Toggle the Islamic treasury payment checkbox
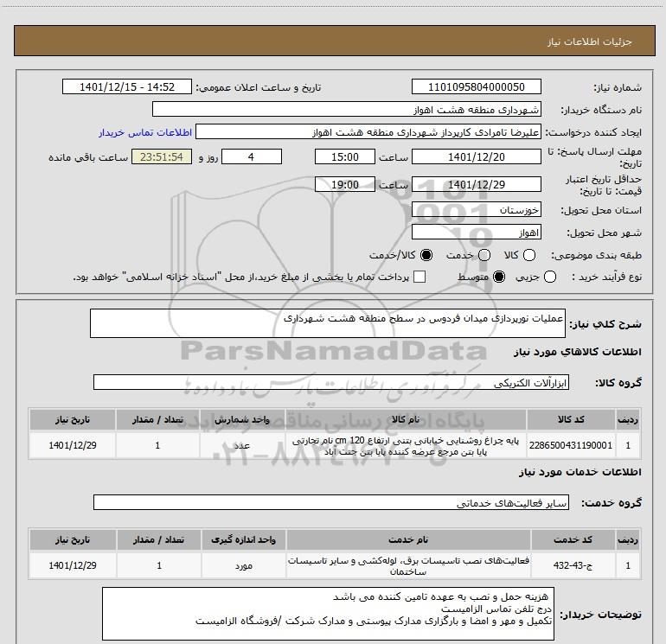 [419, 277]
